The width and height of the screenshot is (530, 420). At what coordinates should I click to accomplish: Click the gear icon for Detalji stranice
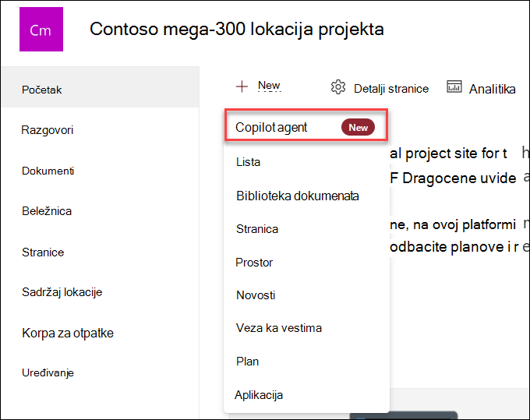point(338,87)
